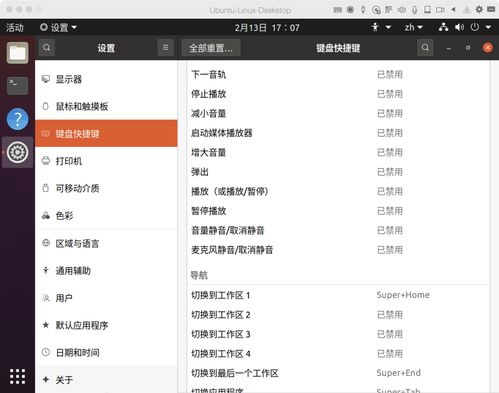Expand the 设置 app menu in top bar

(x=58, y=27)
